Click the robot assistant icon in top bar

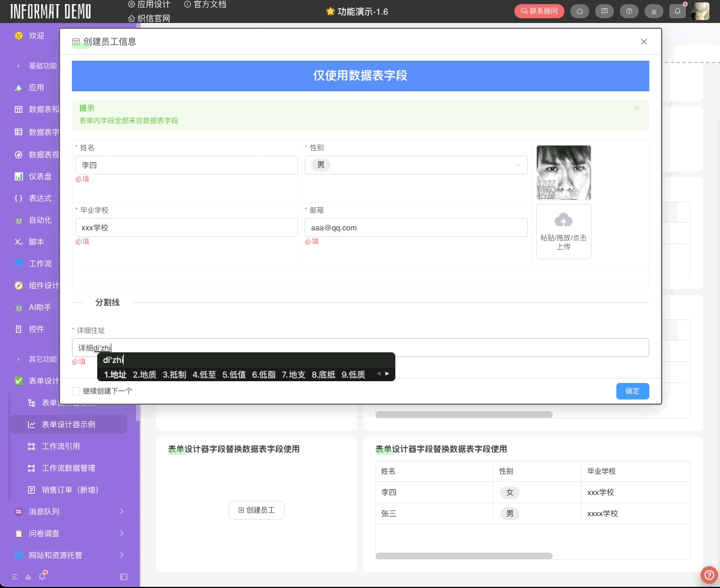pos(653,11)
